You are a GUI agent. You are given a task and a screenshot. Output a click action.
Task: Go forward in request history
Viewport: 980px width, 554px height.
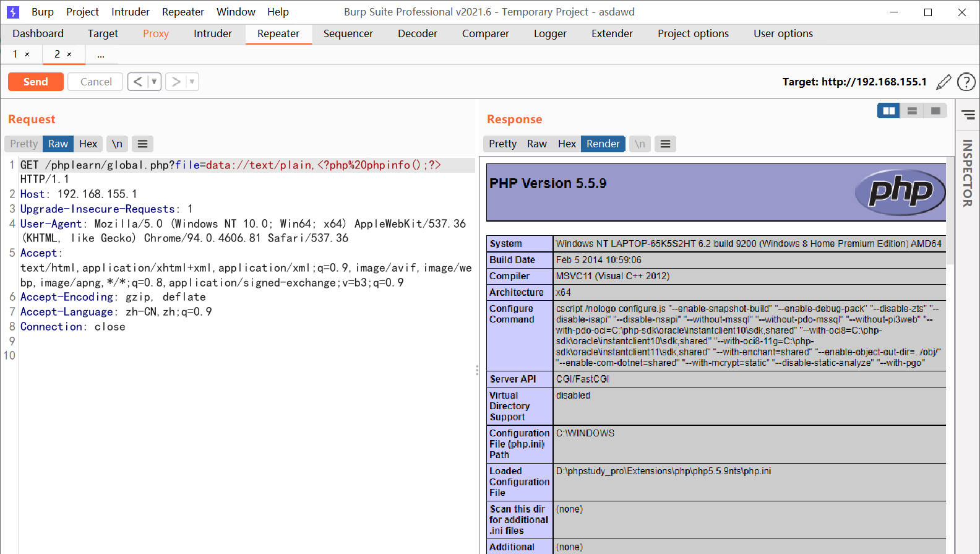pyautogui.click(x=176, y=82)
